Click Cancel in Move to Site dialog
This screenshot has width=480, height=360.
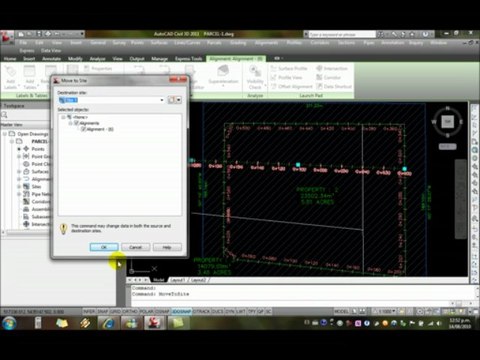[x=135, y=247]
